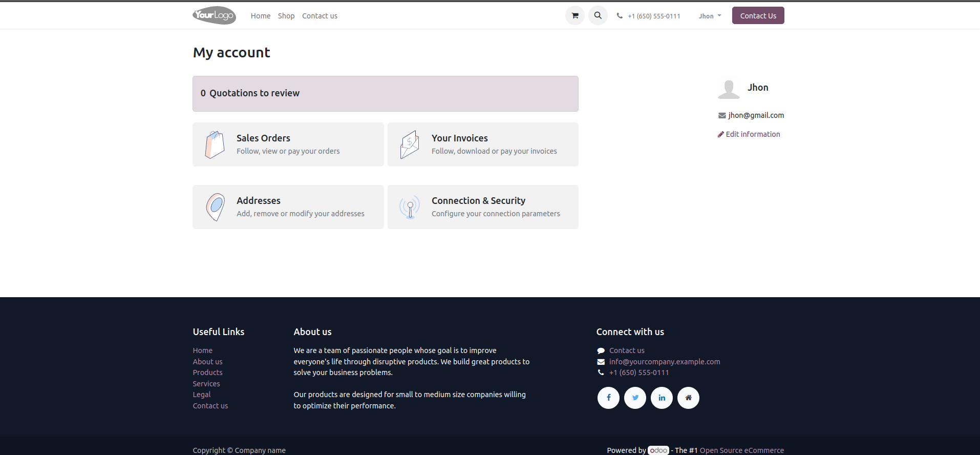
Task: Click the YourLogo site logo
Action: (214, 15)
